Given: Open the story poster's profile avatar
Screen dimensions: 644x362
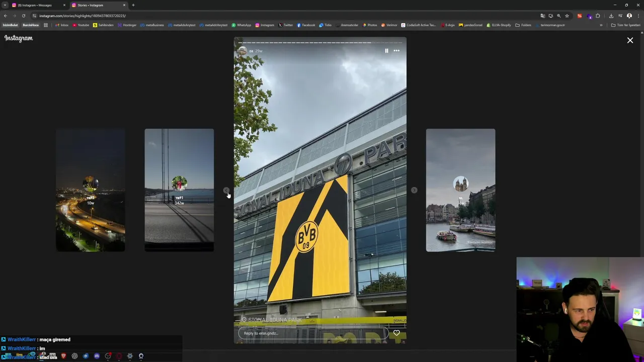Looking at the screenshot, I should pyautogui.click(x=243, y=51).
